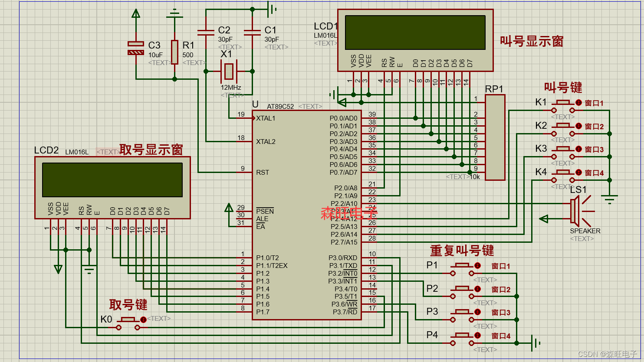Toggle the red latch dot on K0
Image resolution: width=644 pixels, height=362 pixels.
[143, 320]
